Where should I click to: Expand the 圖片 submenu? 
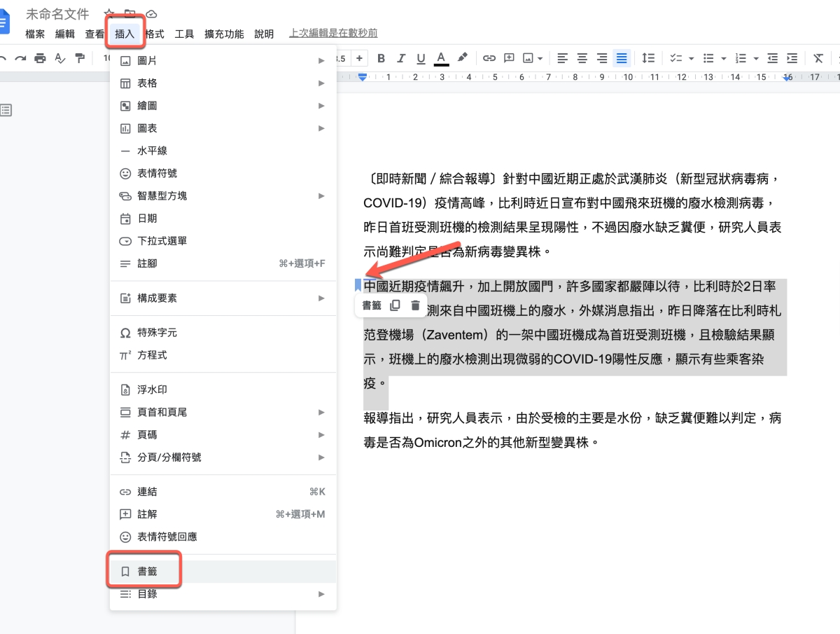(x=223, y=61)
